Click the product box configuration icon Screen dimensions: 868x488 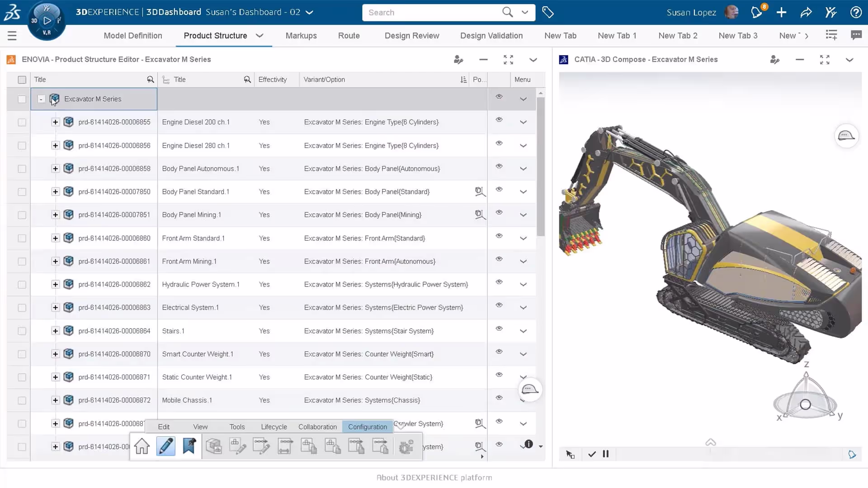(x=213, y=446)
